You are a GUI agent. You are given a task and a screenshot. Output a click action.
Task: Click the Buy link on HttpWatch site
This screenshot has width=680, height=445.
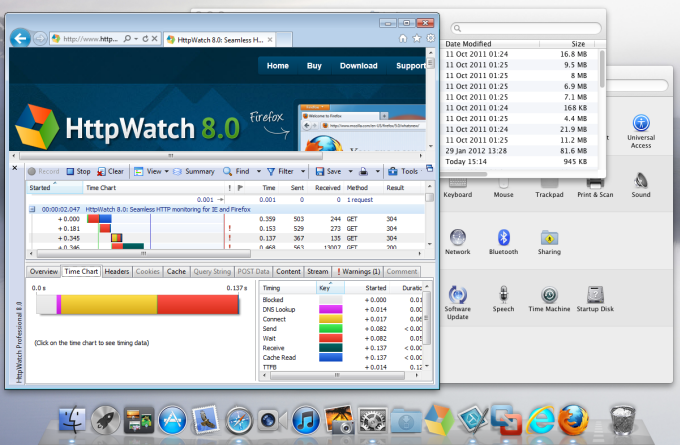[x=314, y=66]
